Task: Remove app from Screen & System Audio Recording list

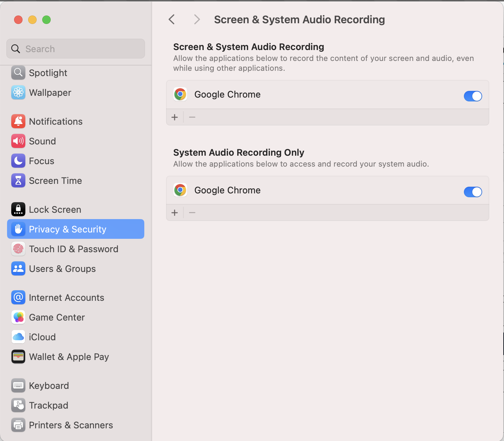Action: 192,117
